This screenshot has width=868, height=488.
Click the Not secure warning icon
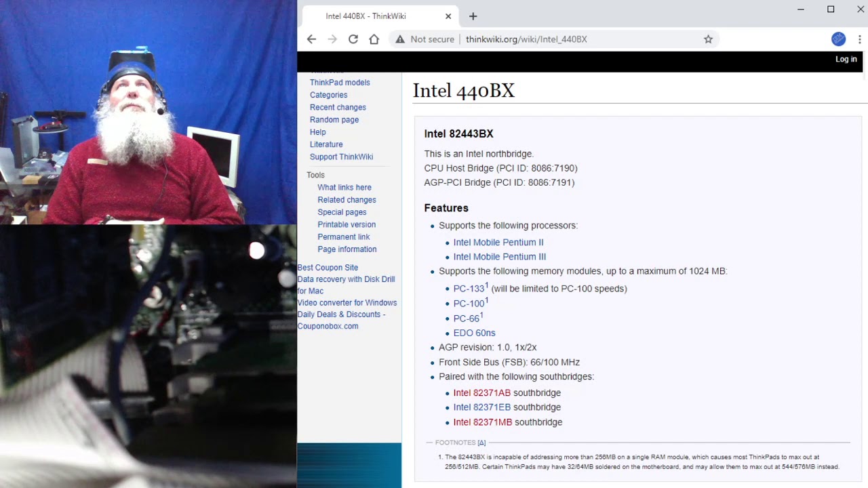tap(400, 39)
